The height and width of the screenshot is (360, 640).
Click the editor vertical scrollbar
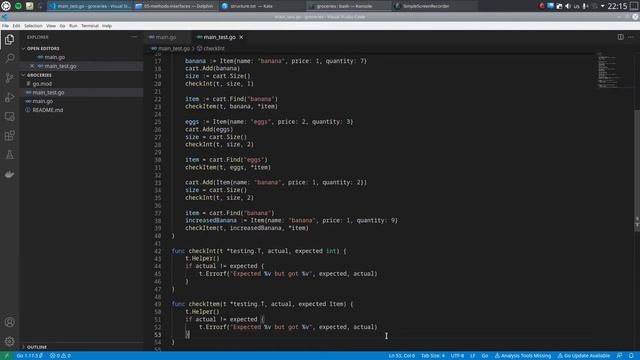pos(637,171)
